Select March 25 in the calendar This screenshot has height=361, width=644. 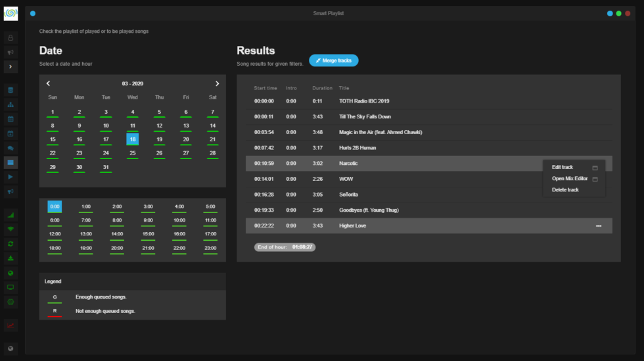(133, 153)
